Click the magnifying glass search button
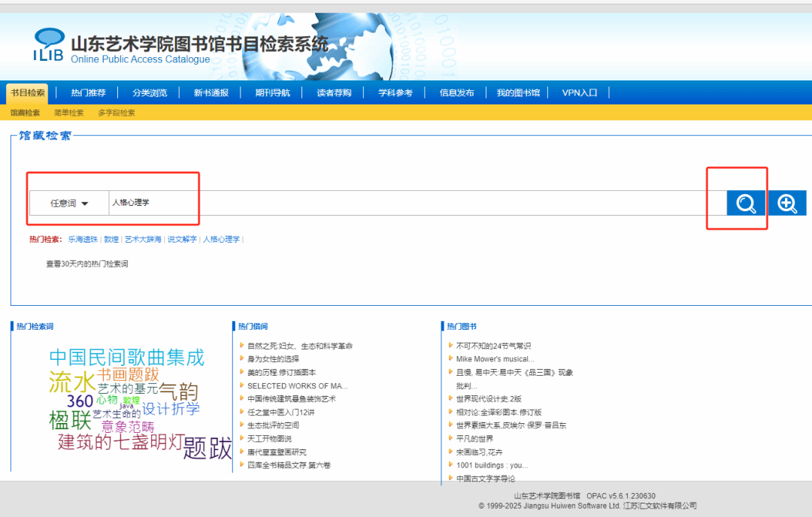This screenshot has width=812, height=517. 746,204
